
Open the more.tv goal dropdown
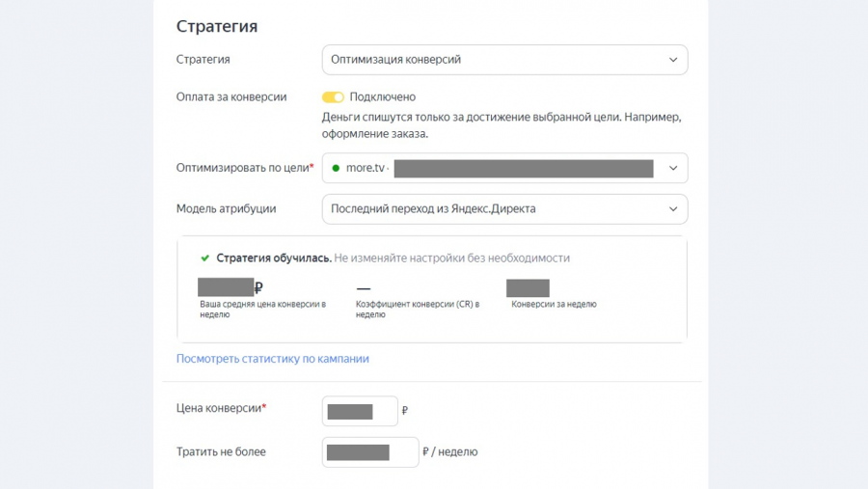coord(504,168)
